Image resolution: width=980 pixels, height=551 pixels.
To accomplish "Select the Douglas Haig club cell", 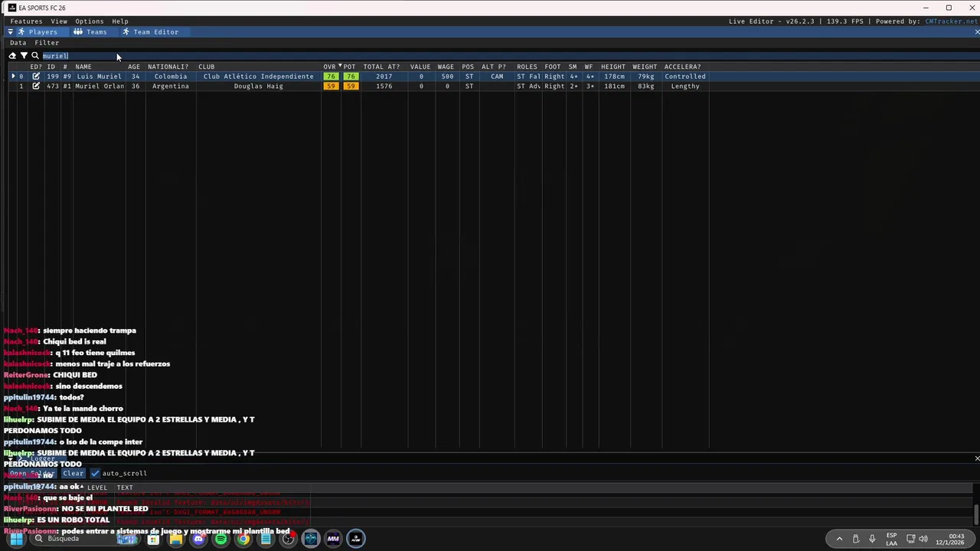I will (x=259, y=86).
